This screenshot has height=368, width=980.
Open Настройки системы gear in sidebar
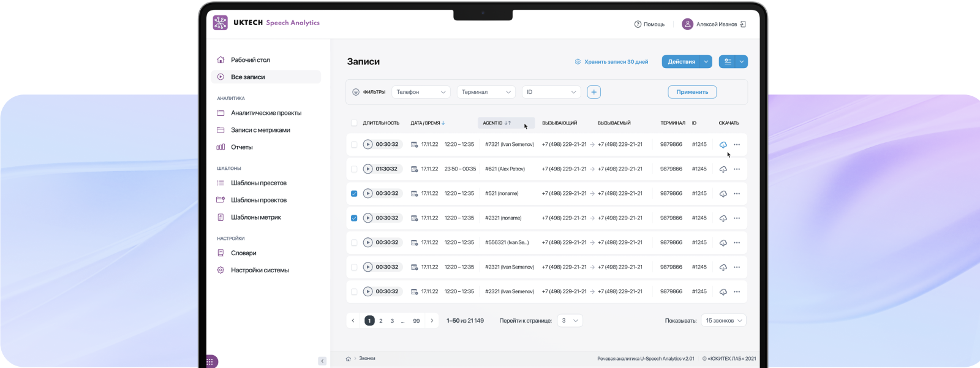point(221,270)
